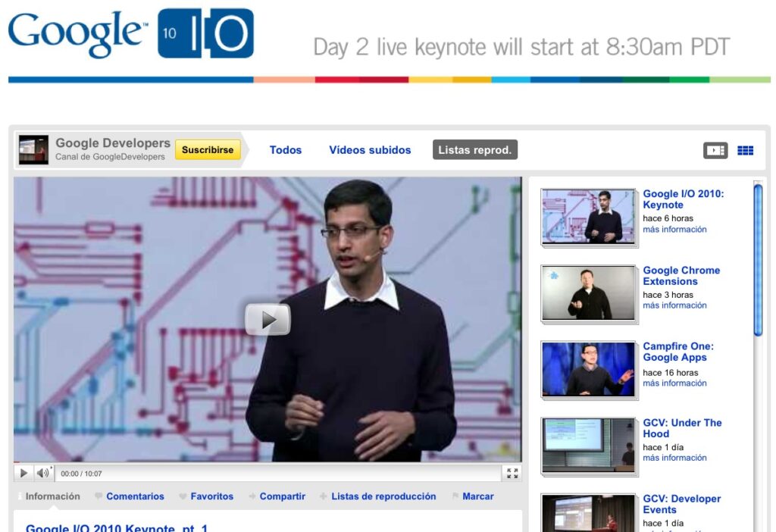Click the playlist sidebar scrollbar handle
The image size is (776, 532).
point(758,260)
